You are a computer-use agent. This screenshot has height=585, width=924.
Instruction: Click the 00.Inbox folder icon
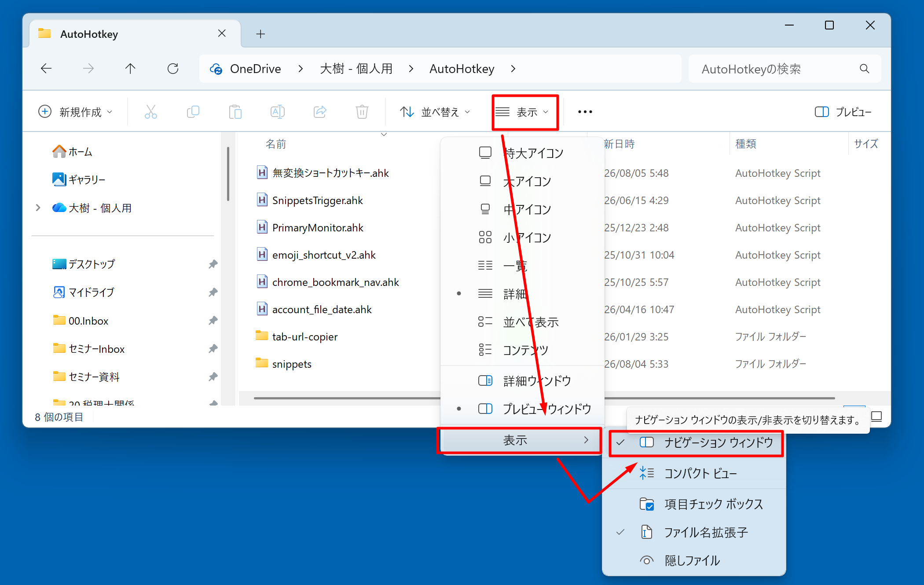pos(59,320)
